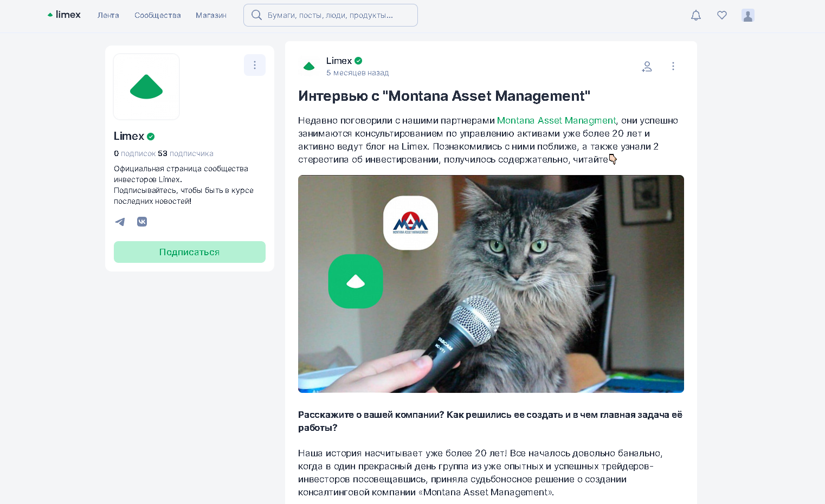The width and height of the screenshot is (825, 504).
Task: Open Limex VK page icon
Action: 142,222
